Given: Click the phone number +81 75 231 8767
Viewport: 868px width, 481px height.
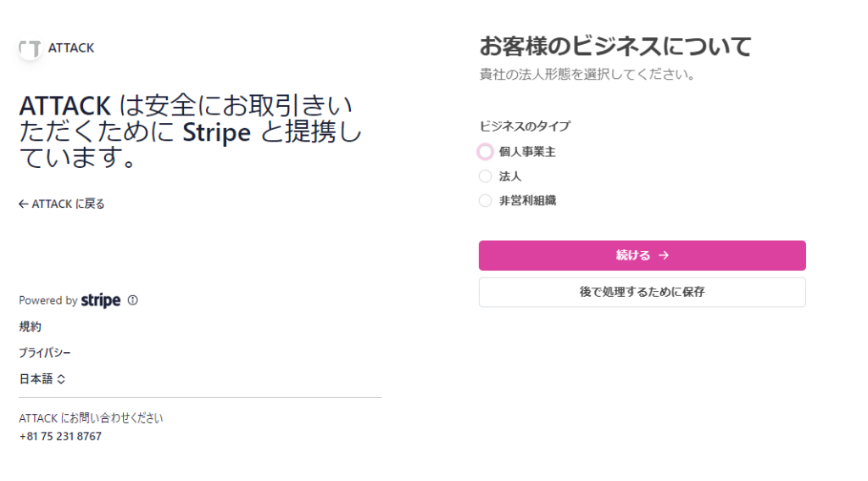Looking at the screenshot, I should (60, 436).
